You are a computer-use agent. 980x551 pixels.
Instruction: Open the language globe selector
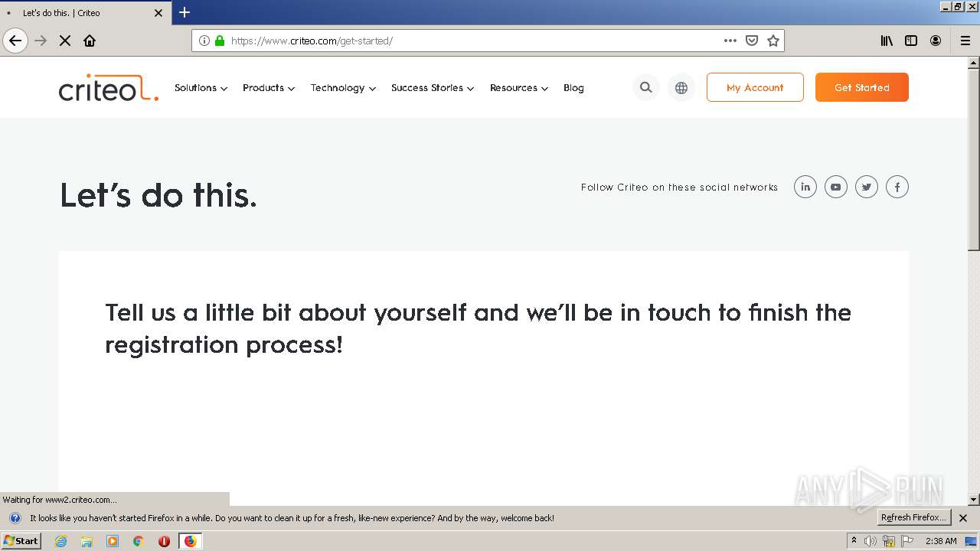(x=681, y=87)
